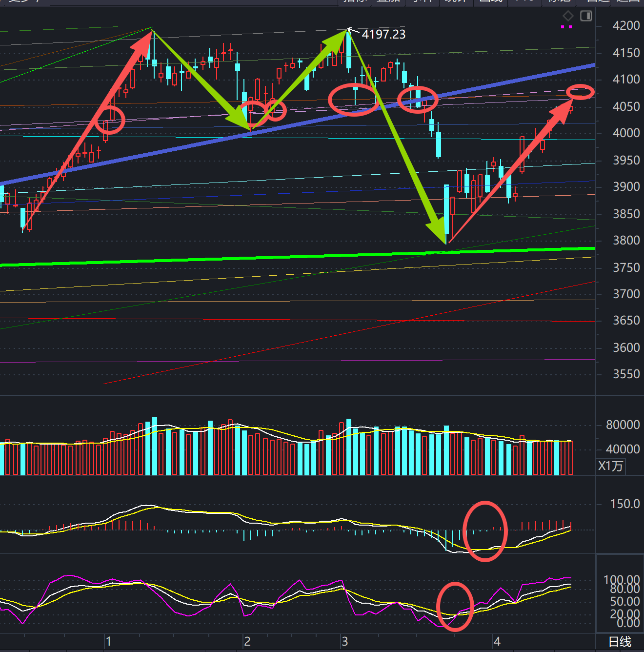The width and height of the screenshot is (644, 652).
Task: Open the 日线 period selector
Action: (620, 642)
